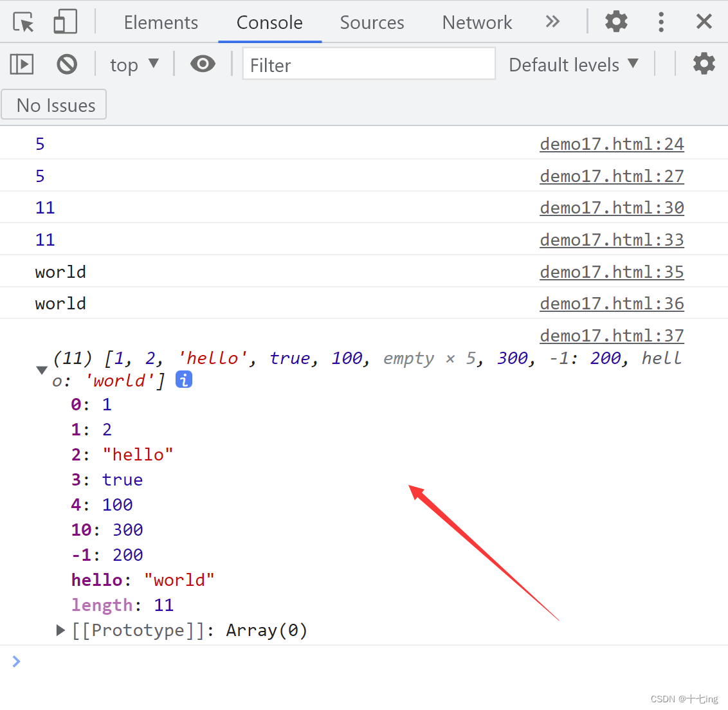Open source link demo17.html:35
Viewport: 728px width, 710px height.
pyautogui.click(x=612, y=272)
